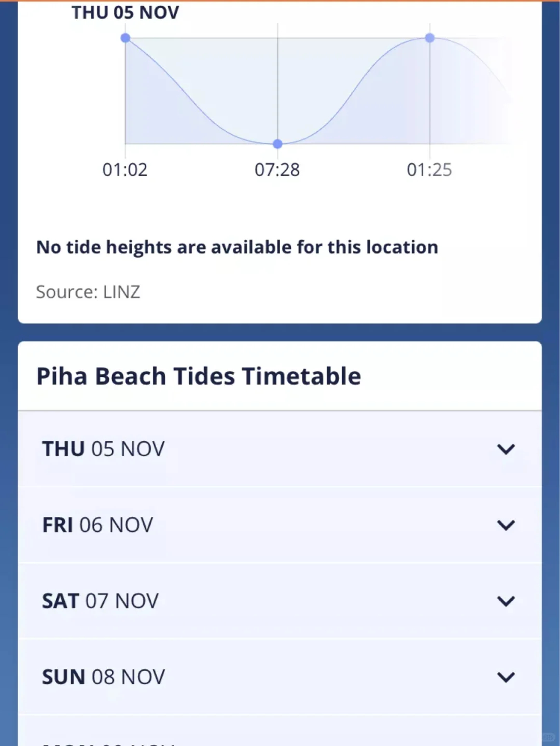The height and width of the screenshot is (746, 560).
Task: Click the high tide point above 01:02
Action: coord(125,38)
